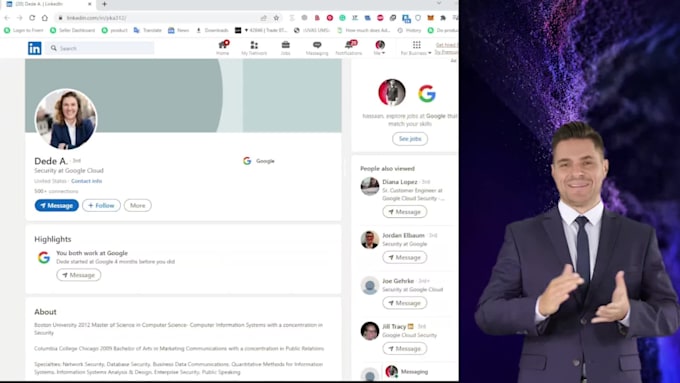Click Dede A. profile photo

pyautogui.click(x=66, y=119)
